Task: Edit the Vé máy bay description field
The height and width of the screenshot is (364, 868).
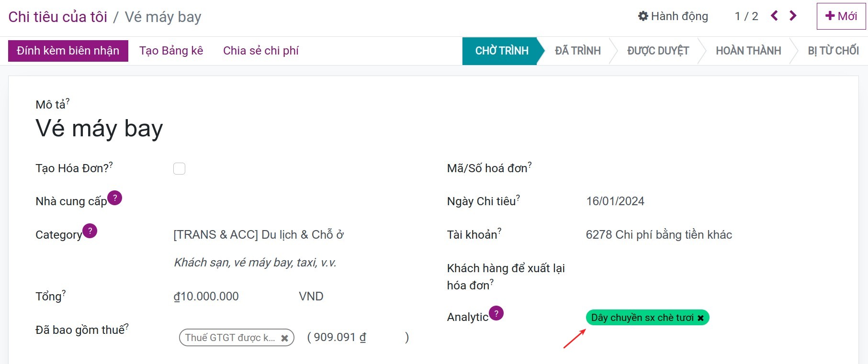Action: tap(98, 127)
